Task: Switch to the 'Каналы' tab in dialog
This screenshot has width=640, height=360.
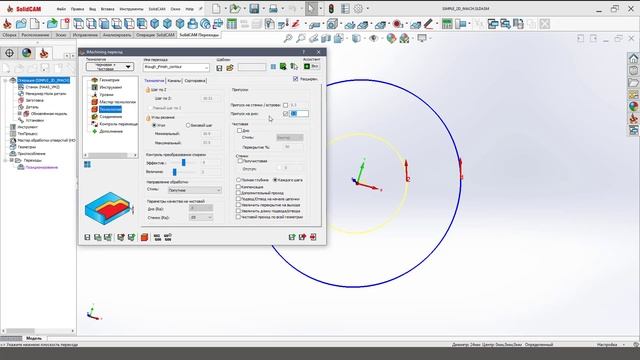Action: (x=174, y=81)
